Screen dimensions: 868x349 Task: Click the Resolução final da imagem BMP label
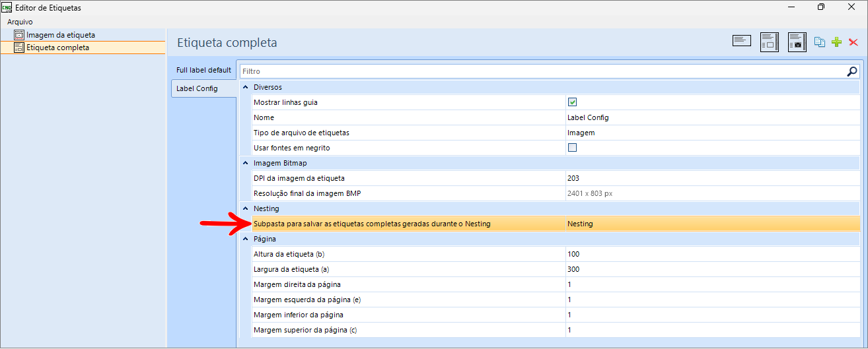tap(308, 193)
